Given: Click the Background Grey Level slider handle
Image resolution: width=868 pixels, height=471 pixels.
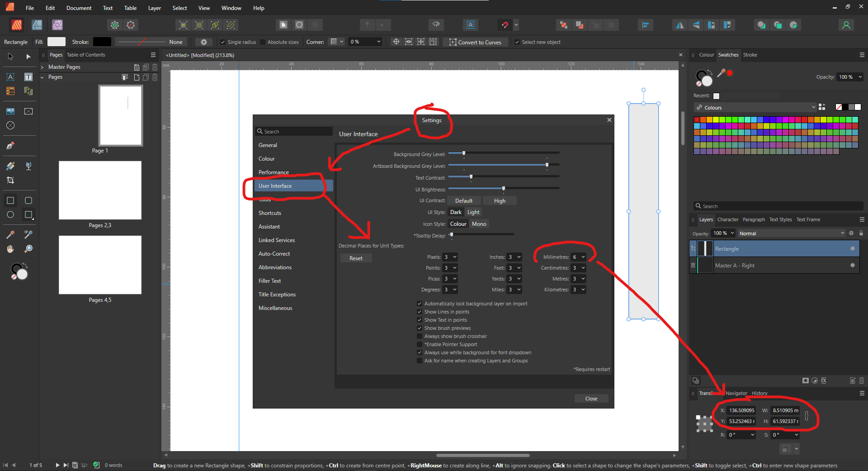Looking at the screenshot, I should [464, 153].
